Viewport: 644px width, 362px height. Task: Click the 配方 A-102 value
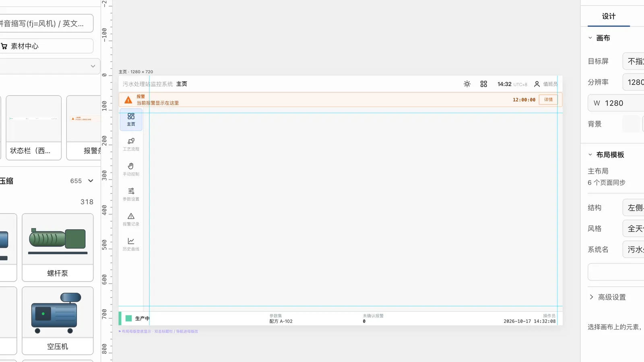click(281, 321)
